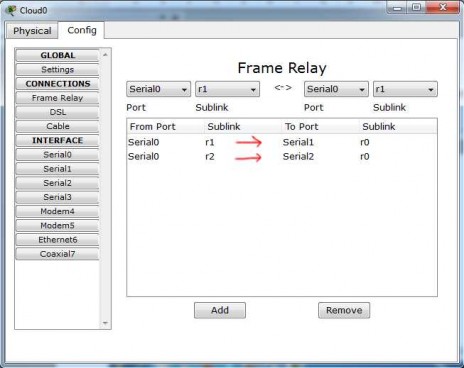Click the sidebar scroll up arrow

(x=105, y=55)
